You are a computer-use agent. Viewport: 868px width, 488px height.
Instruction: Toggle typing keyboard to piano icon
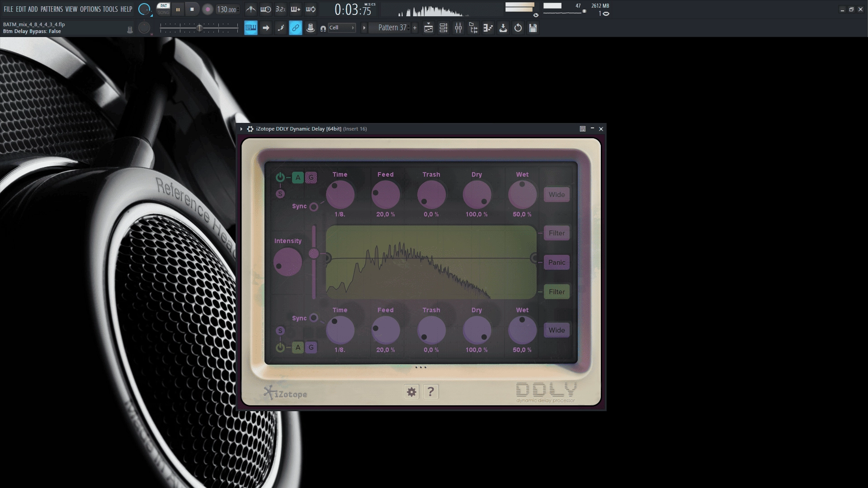(250, 28)
